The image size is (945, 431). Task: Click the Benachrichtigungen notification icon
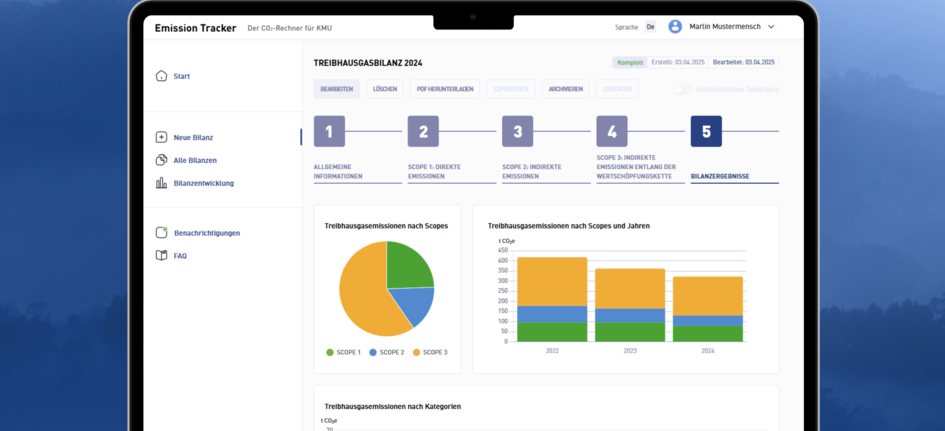(161, 233)
